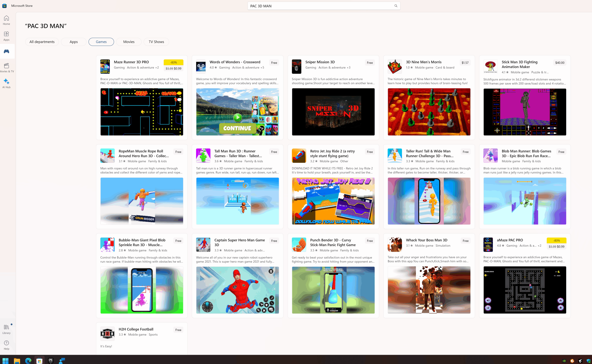Select the Movies filter pill
Viewport: 592px width, 364px height.
tap(129, 42)
